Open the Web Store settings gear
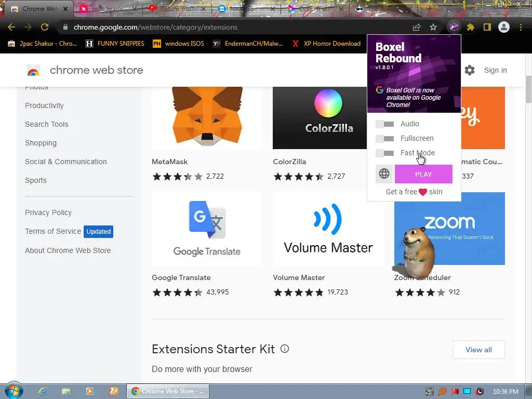The image size is (532, 399). pos(470,70)
